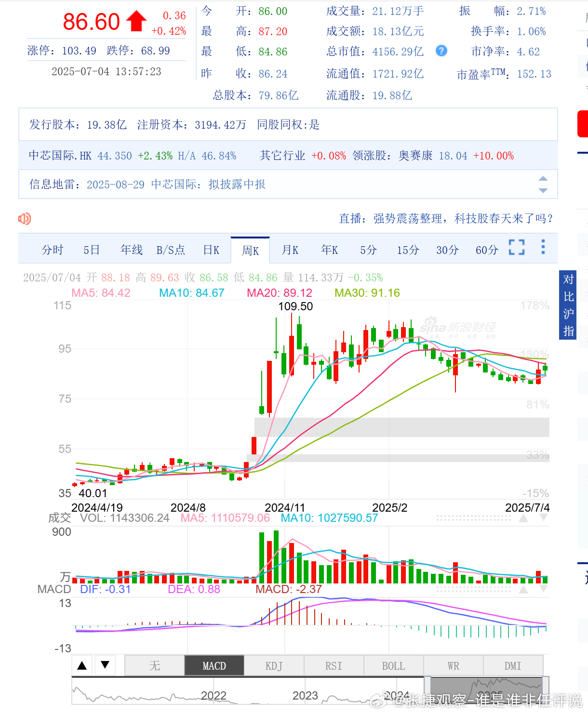Select the 分时 chart tab
Screen dimensions: 588x714
click(53, 250)
